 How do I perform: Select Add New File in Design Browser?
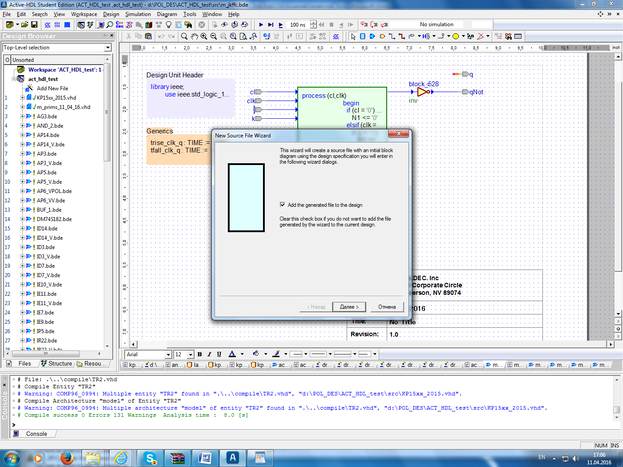point(52,88)
